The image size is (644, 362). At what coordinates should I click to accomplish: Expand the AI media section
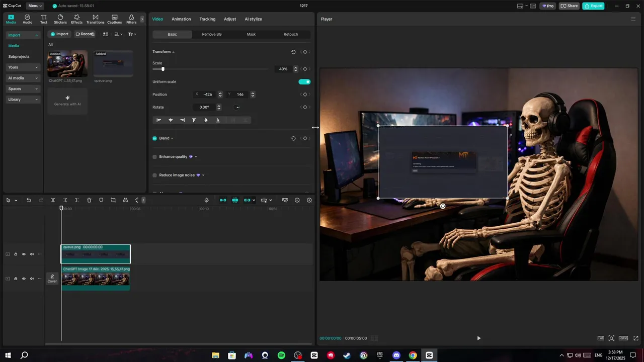click(23, 78)
